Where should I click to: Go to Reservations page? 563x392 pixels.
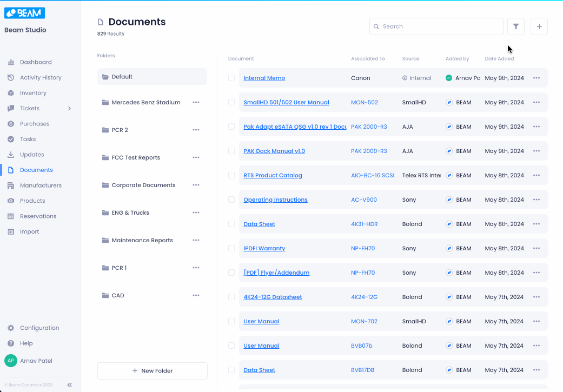coord(38,216)
